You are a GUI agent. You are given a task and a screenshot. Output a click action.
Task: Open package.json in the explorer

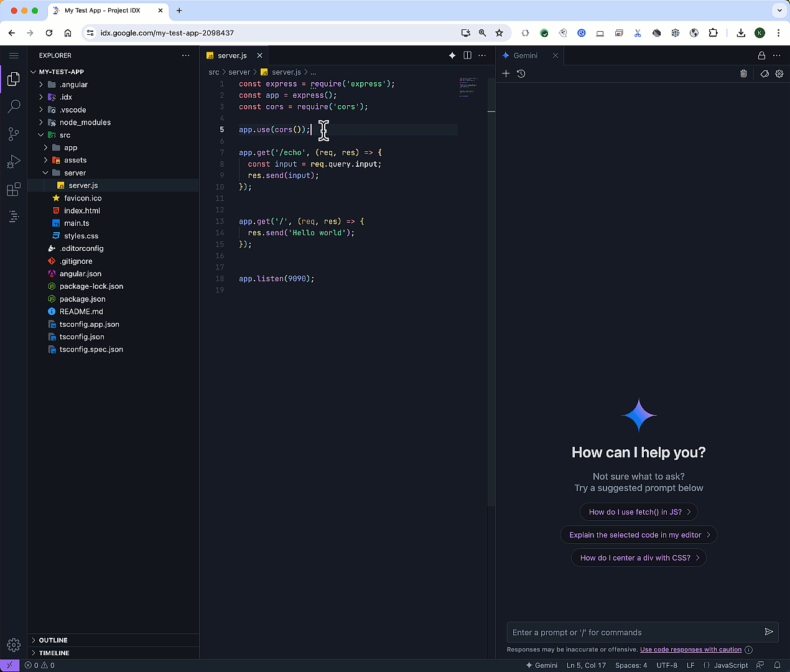pyautogui.click(x=83, y=299)
